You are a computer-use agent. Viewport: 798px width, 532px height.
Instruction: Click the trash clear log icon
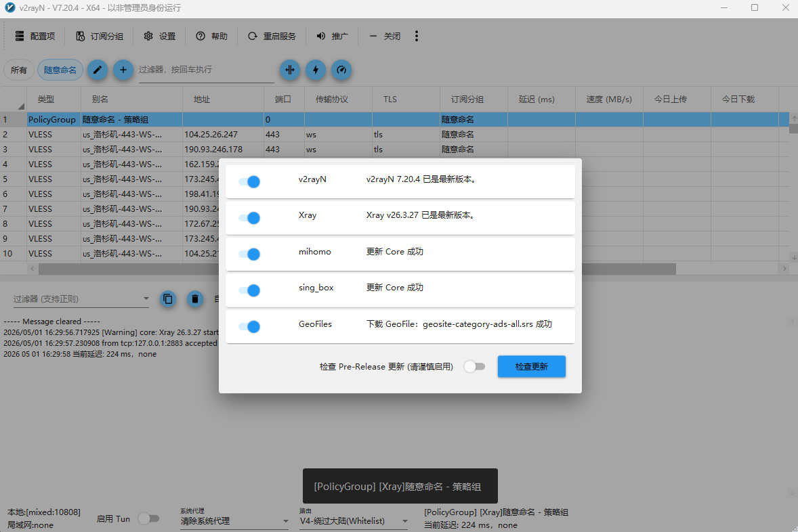coord(194,299)
